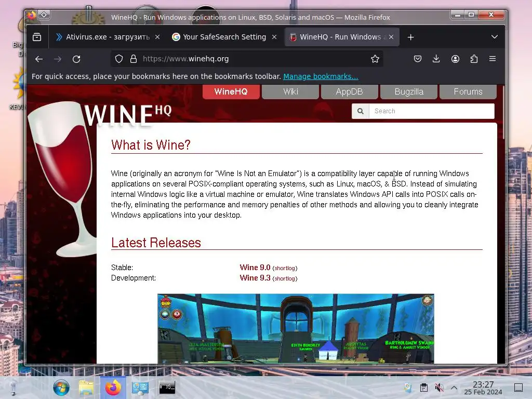Close the Ativirus.exe tab
The height and width of the screenshot is (399, 532).
(x=157, y=37)
